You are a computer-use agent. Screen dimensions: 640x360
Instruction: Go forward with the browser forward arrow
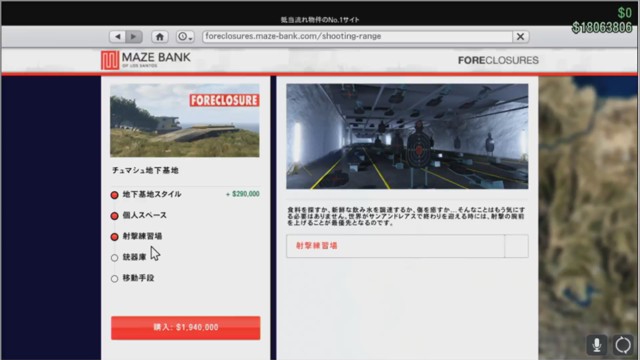click(134, 37)
